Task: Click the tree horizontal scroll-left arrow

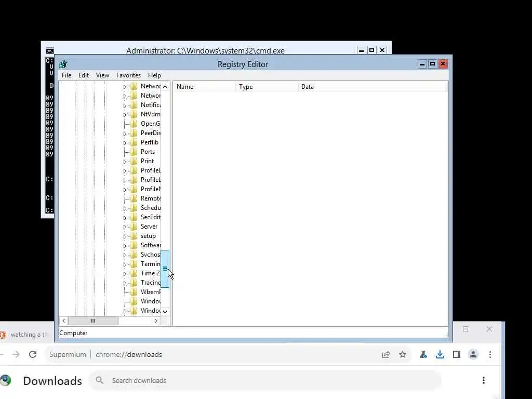Action: [64, 321]
